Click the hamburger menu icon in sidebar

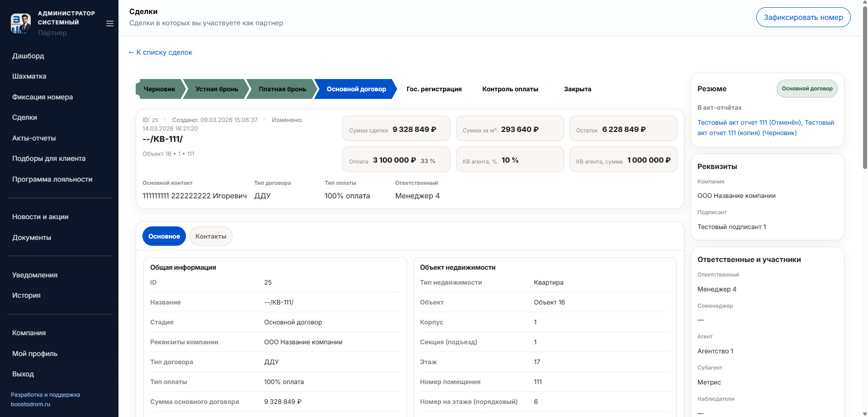(109, 23)
